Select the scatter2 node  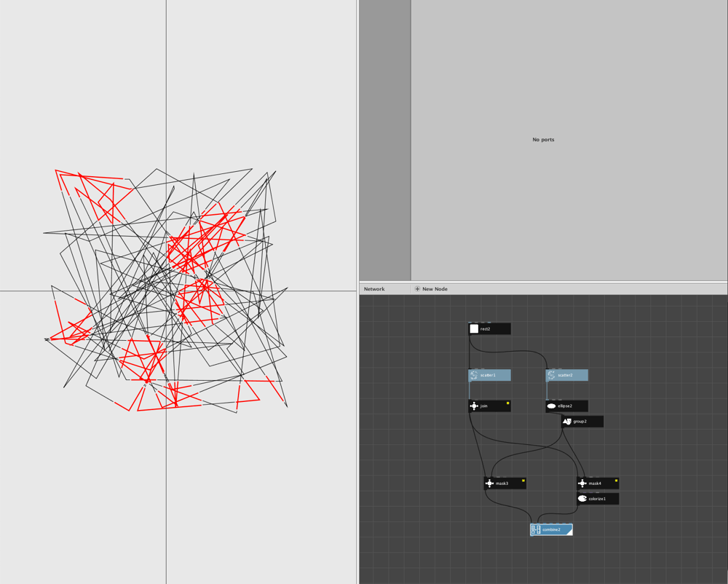click(x=566, y=375)
